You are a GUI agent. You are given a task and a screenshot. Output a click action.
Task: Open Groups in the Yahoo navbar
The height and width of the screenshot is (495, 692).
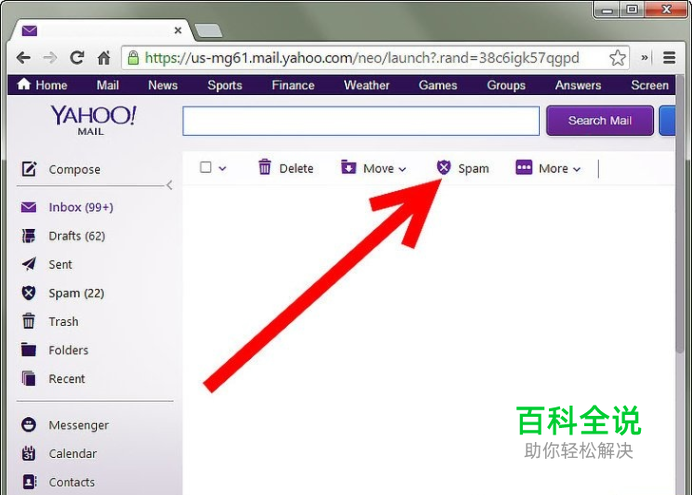[x=506, y=85]
